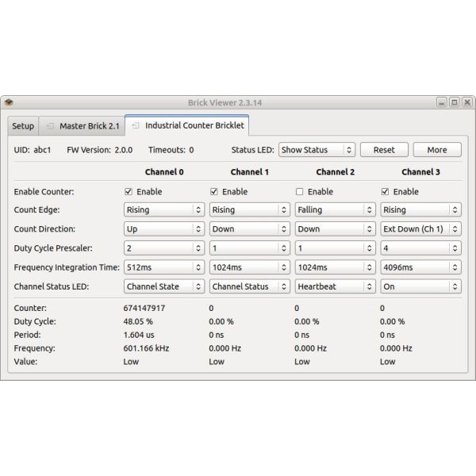Open Channel 3 status LED On dropdown
The height and width of the screenshot is (476, 476).
tap(420, 286)
